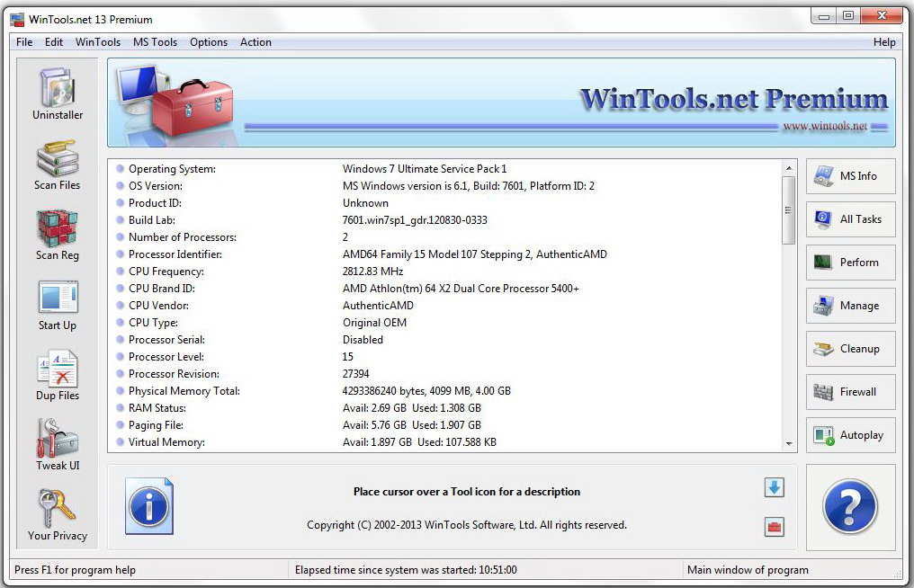
Task: Click the scrollbar down arrow
Action: (x=789, y=443)
